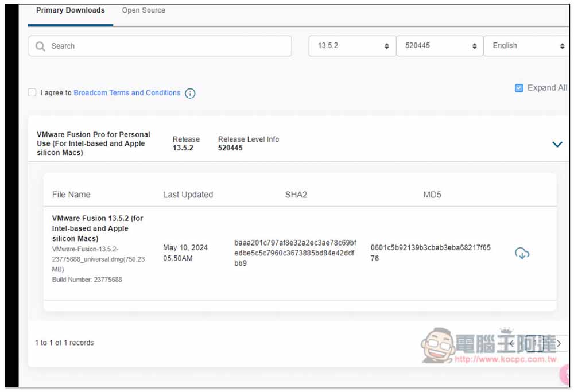574x392 pixels.
Task: Click VMware Fusion Pro for Personal Use heading
Action: [x=94, y=143]
